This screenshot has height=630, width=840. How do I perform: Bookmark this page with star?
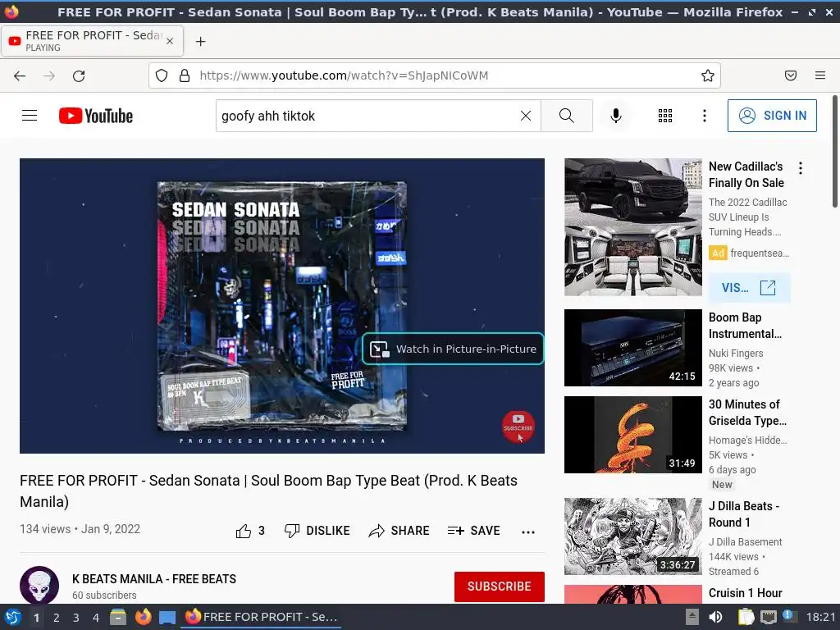point(708,75)
